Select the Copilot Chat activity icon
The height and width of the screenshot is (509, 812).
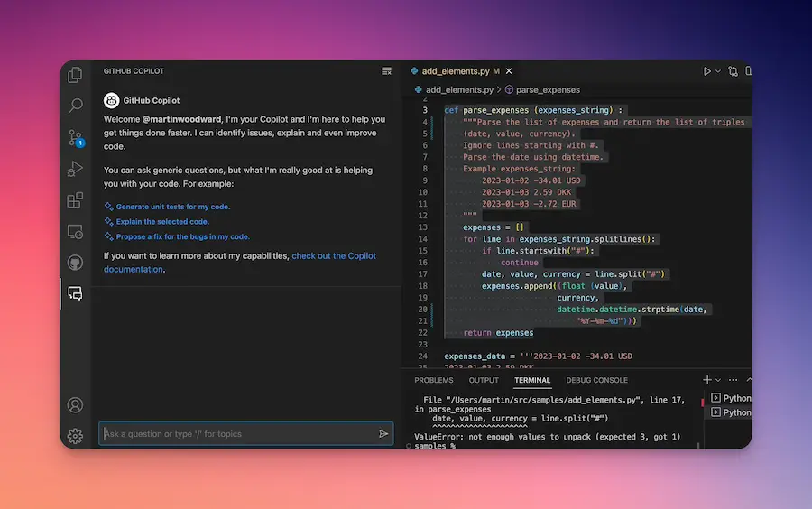click(x=75, y=293)
